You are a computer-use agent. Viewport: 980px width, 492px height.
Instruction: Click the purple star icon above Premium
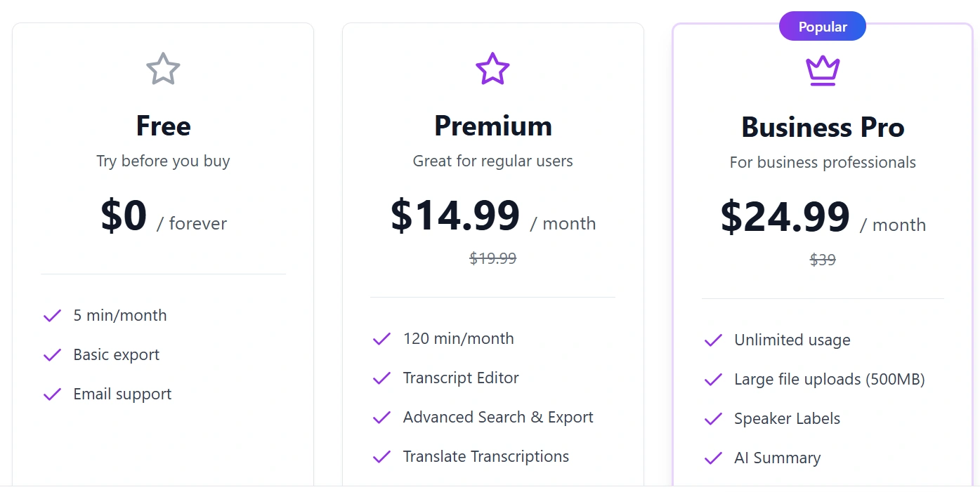(492, 69)
